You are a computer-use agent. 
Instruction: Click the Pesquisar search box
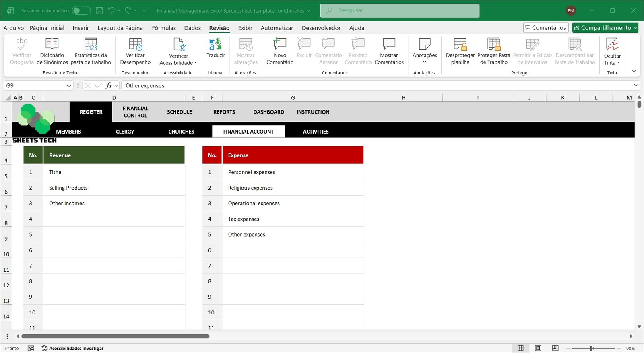click(400, 10)
